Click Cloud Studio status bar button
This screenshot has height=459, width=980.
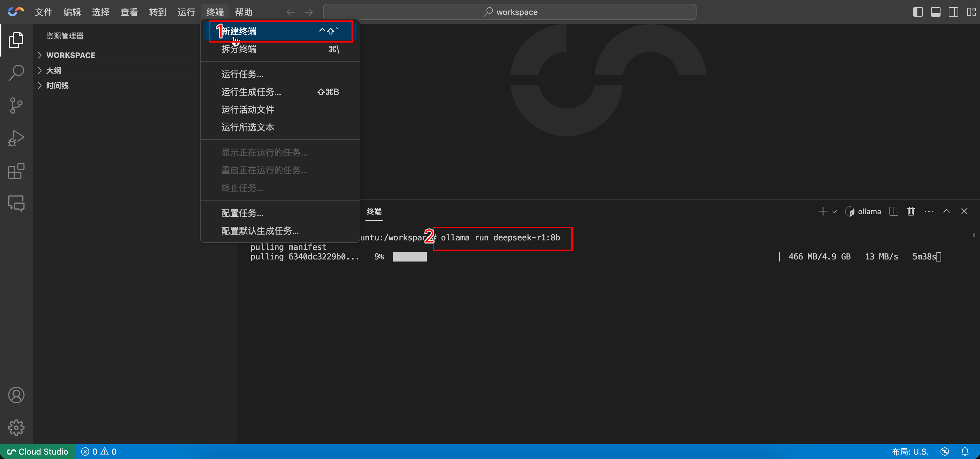[38, 452]
